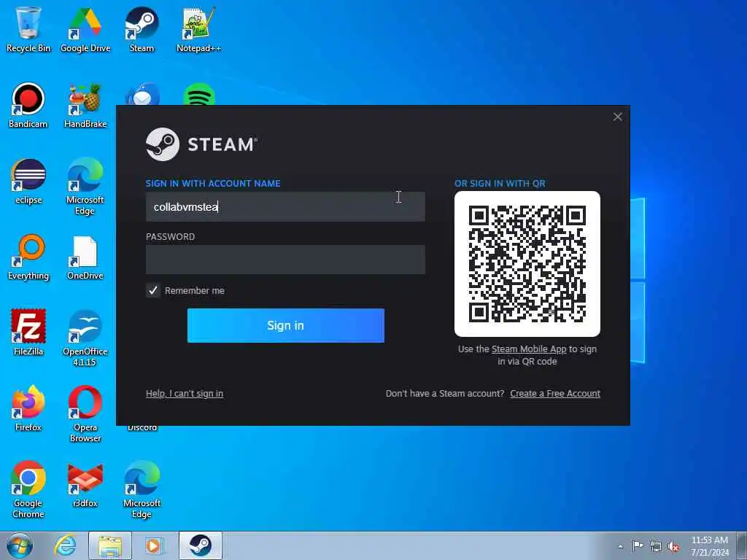Select the Google Chrome desktop shortcut
Image resolution: width=747 pixels, height=560 pixels.
[28, 489]
